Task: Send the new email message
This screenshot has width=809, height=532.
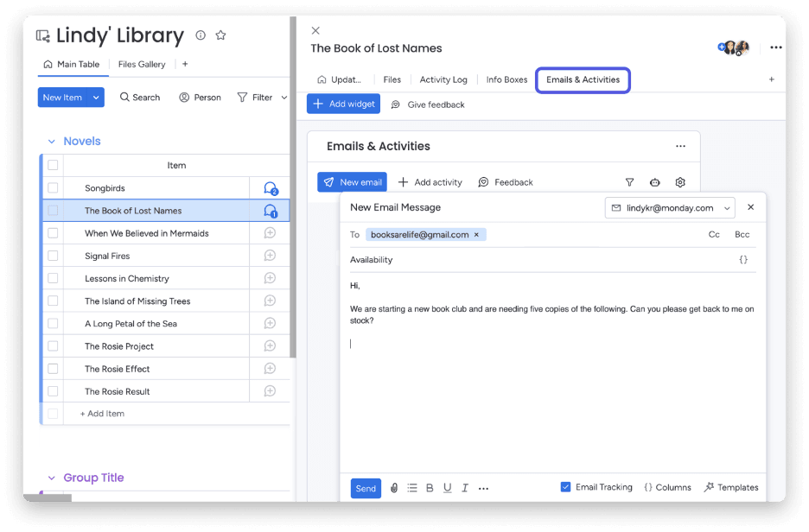Action: (366, 488)
